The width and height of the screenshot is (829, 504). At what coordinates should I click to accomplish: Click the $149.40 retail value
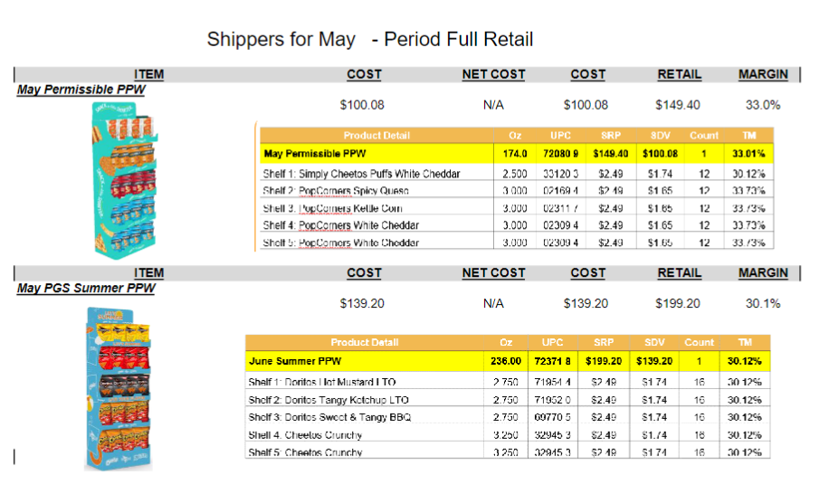pos(677,105)
